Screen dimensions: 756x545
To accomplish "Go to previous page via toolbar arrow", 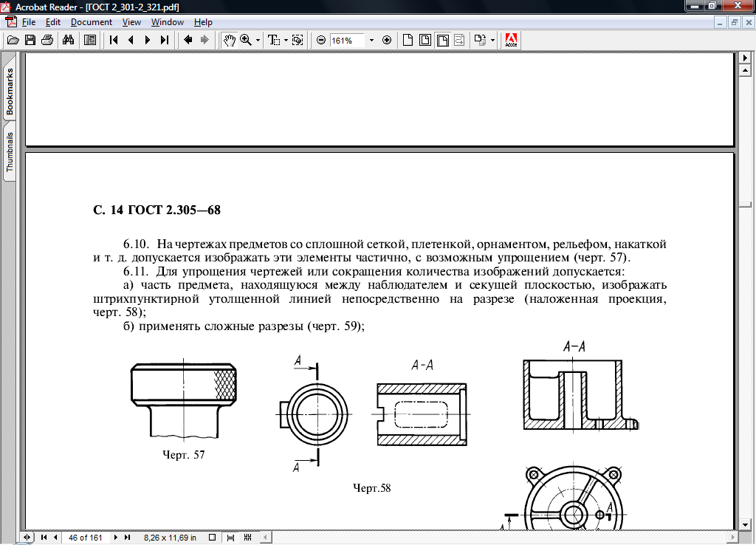I will 131,40.
